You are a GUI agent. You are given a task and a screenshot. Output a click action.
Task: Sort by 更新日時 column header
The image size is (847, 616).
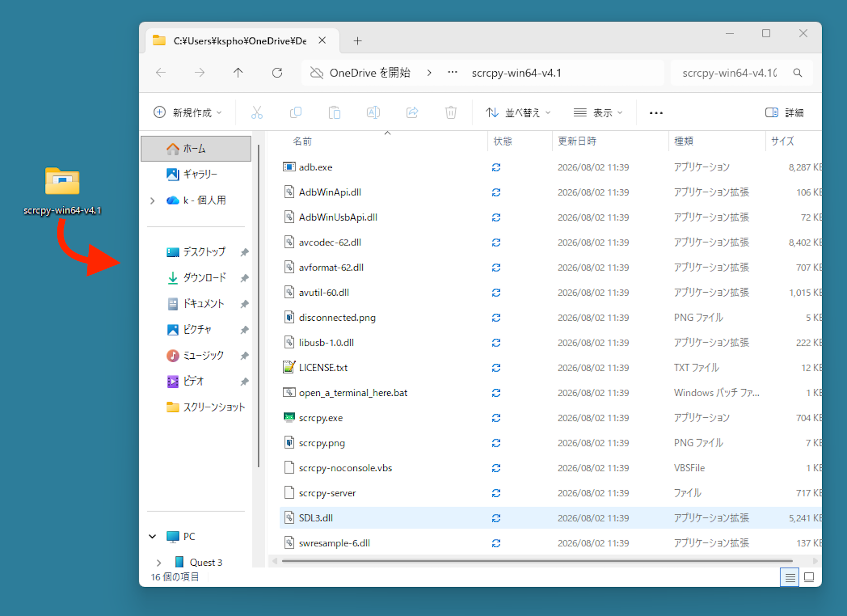coord(577,141)
